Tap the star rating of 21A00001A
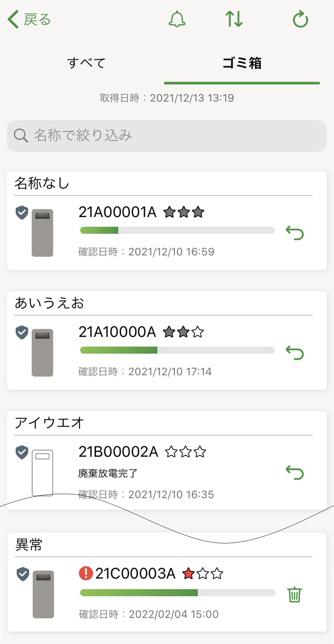The height and width of the screenshot is (644, 334). [x=184, y=212]
